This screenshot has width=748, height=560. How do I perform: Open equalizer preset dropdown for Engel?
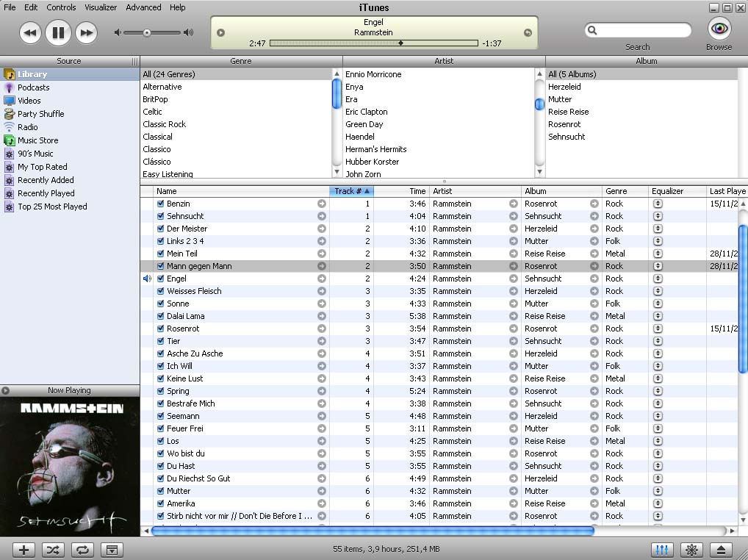pyautogui.click(x=658, y=279)
